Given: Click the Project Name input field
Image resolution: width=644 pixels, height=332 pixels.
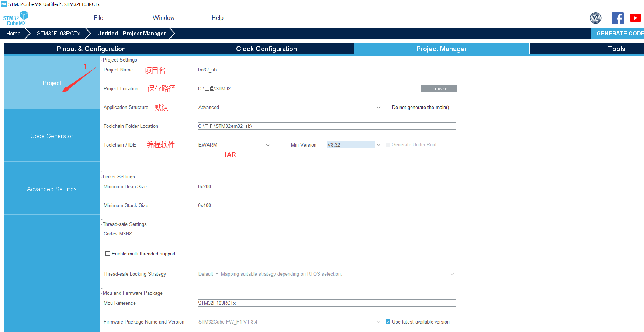Looking at the screenshot, I should tap(327, 70).
